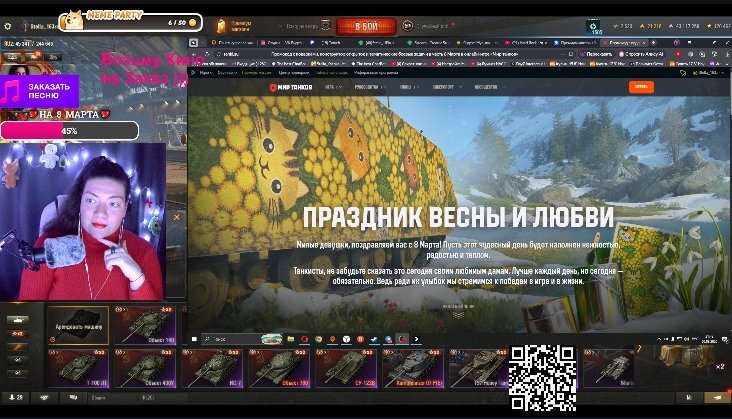Click the blue reserves icon in game header
The image size is (732, 419).
(594, 27)
